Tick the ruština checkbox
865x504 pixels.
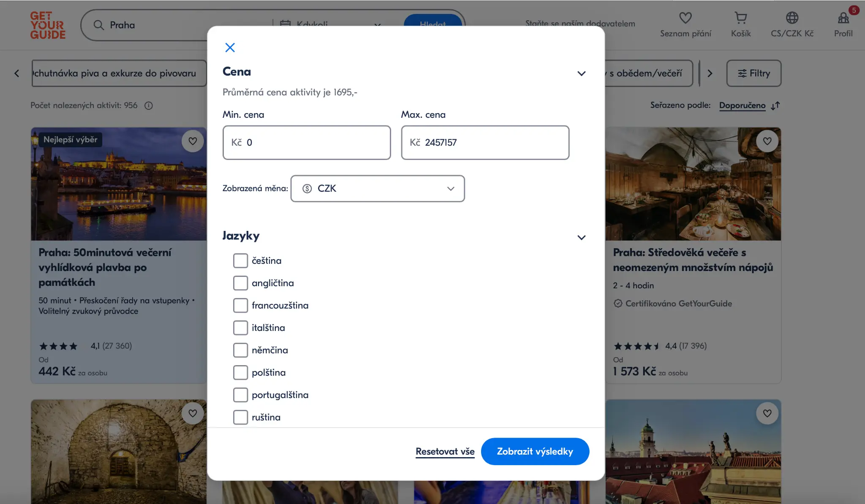click(x=240, y=417)
